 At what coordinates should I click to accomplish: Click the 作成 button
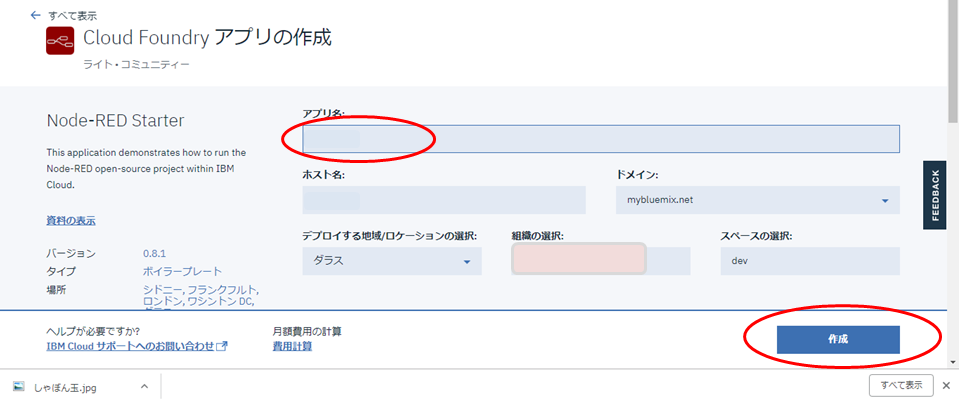[838, 340]
